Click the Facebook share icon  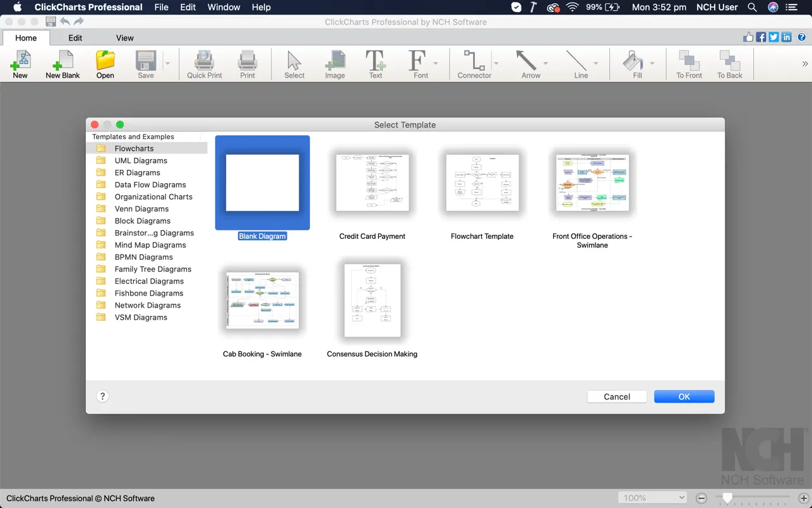(x=761, y=37)
